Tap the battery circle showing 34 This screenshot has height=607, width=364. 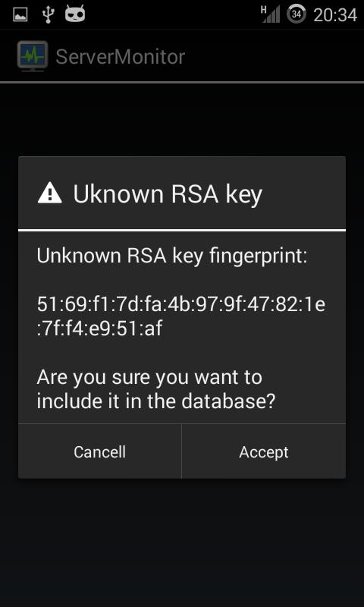pyautogui.click(x=297, y=14)
